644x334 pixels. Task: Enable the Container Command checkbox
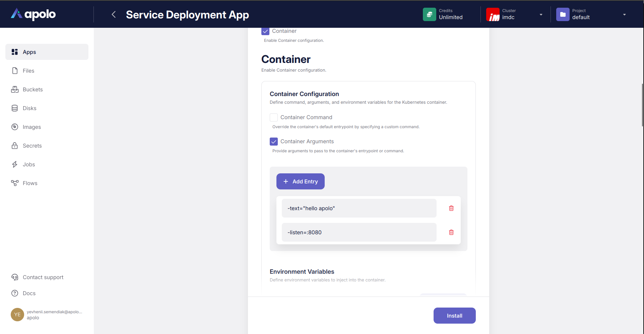pos(274,117)
